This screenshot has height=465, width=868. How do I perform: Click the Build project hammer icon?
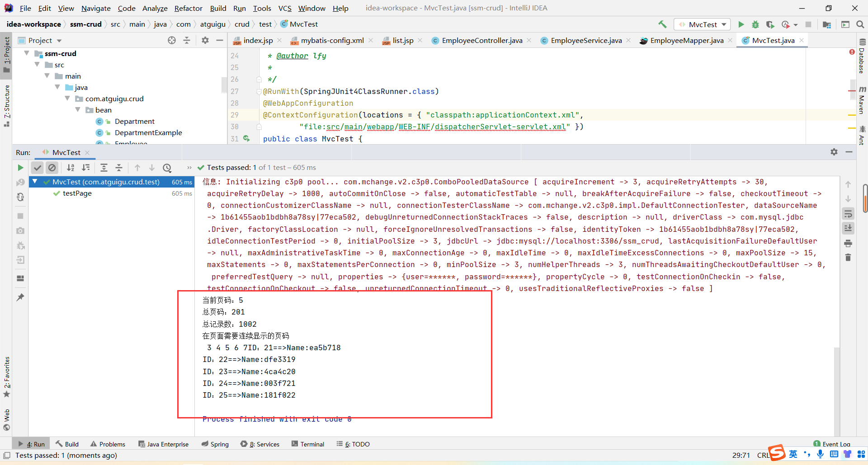click(x=662, y=24)
